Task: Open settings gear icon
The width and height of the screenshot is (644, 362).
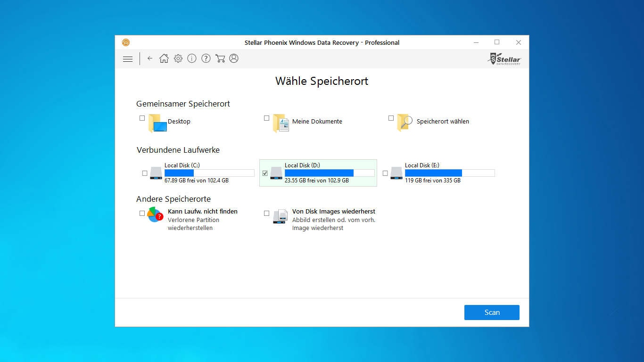Action: click(x=178, y=58)
